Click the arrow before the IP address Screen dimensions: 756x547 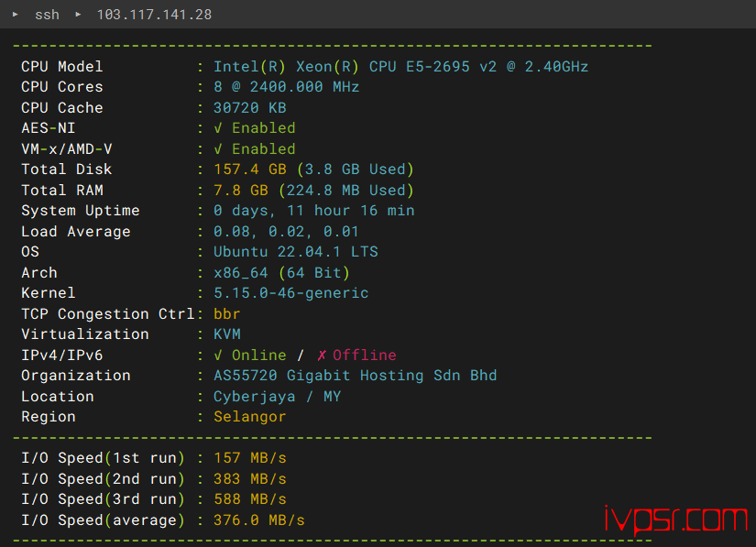tap(78, 15)
